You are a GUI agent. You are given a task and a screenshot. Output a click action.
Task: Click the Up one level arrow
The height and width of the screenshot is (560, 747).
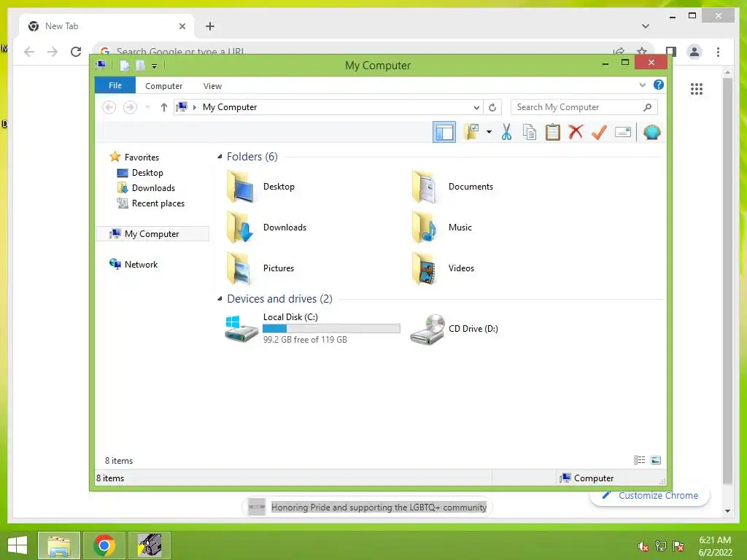coord(163,107)
